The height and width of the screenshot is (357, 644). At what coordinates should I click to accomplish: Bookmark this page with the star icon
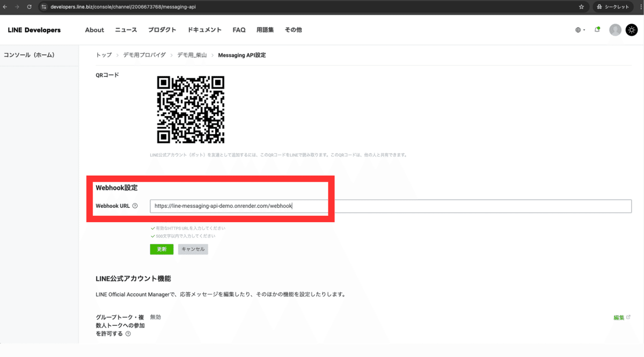click(581, 7)
